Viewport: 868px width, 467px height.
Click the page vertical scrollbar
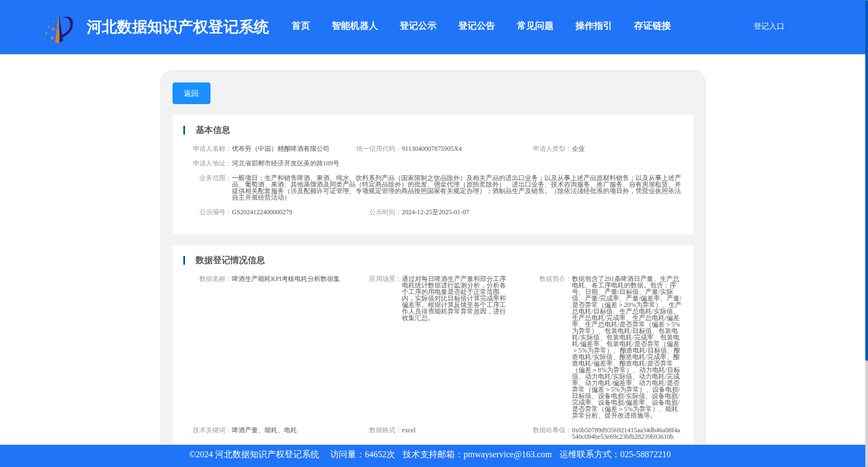click(x=866, y=180)
